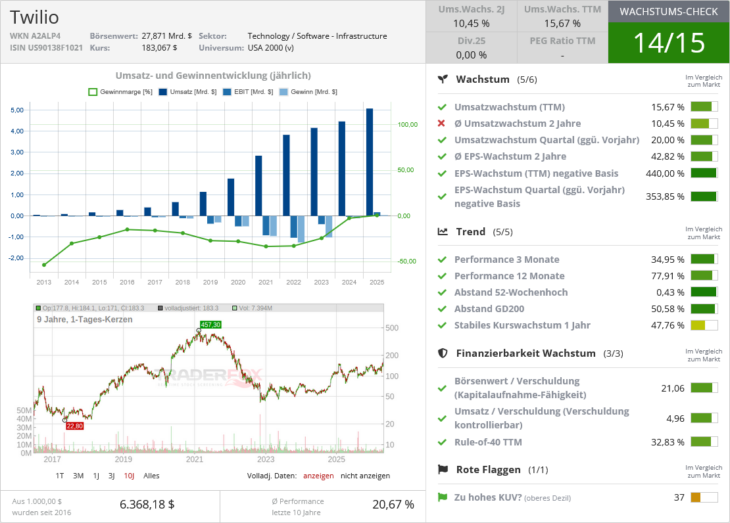
Task: Click the 22.80 low marker on price chart
Action: click(74, 426)
